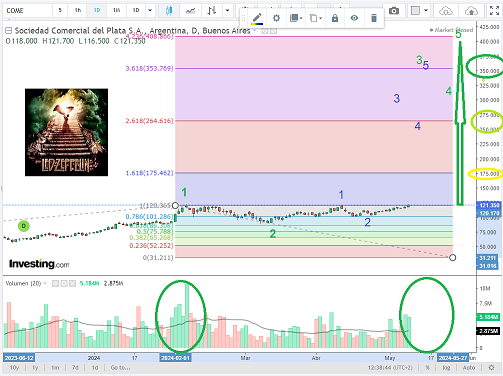Set range to 1m
This screenshot has width=503, height=376.
point(55,368)
